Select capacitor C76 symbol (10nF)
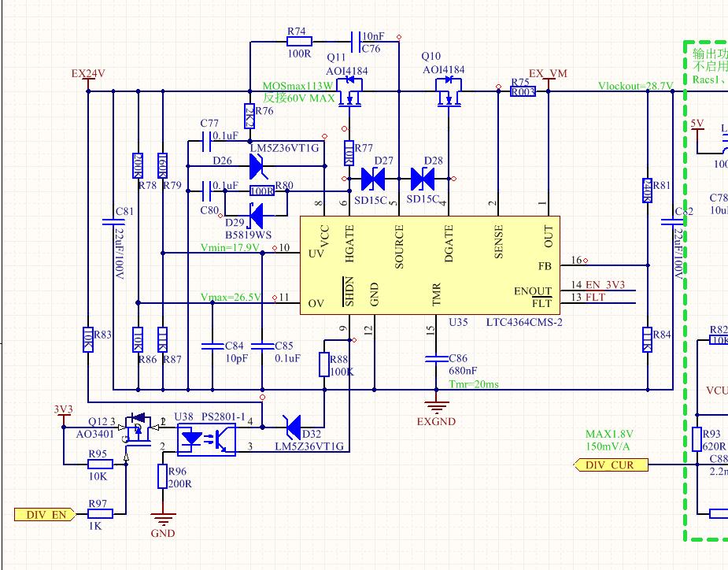Screen dimensions: 728x570 click(356, 42)
